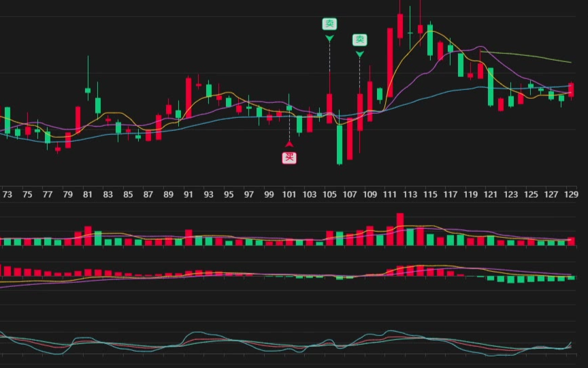The width and height of the screenshot is (588, 368).
Task: Click the tallest red volume bar
Action: tap(400, 229)
